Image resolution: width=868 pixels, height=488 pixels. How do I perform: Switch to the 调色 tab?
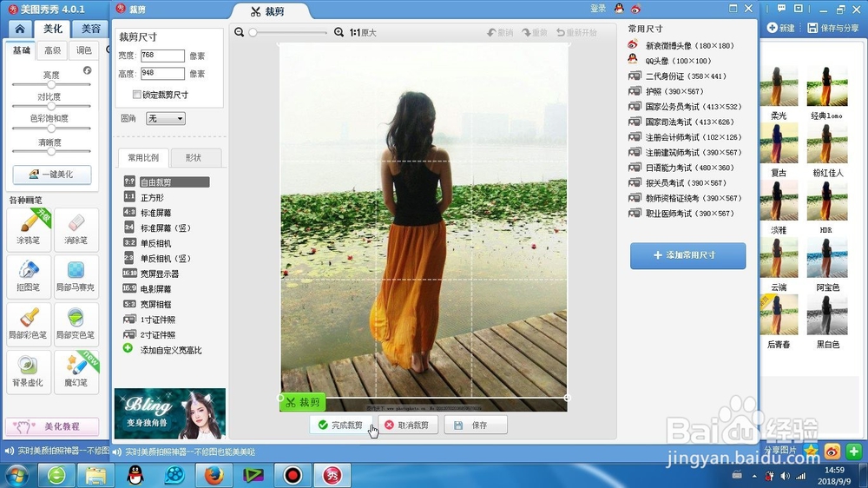point(84,50)
